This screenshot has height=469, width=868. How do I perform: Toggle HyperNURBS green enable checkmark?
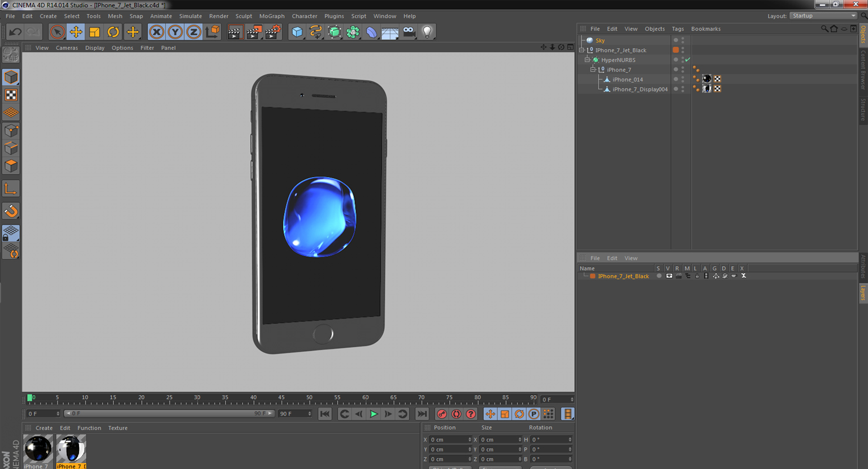(x=688, y=60)
